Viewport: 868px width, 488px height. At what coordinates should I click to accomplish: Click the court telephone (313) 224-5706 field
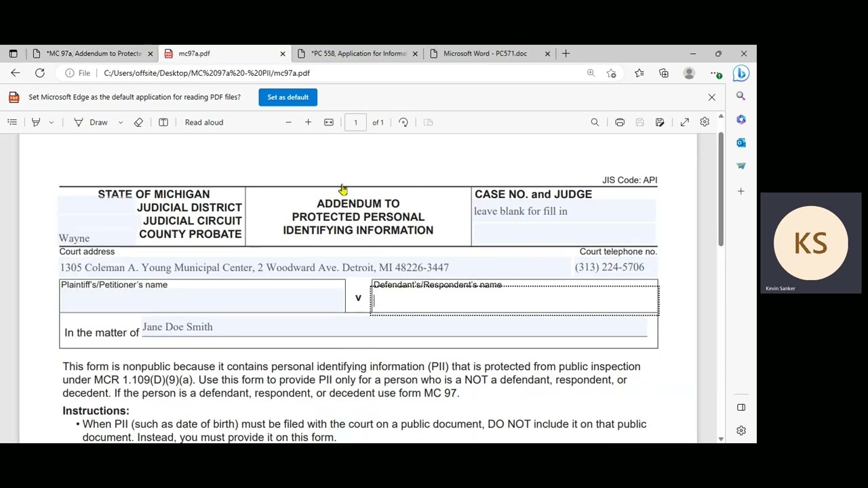coord(616,268)
